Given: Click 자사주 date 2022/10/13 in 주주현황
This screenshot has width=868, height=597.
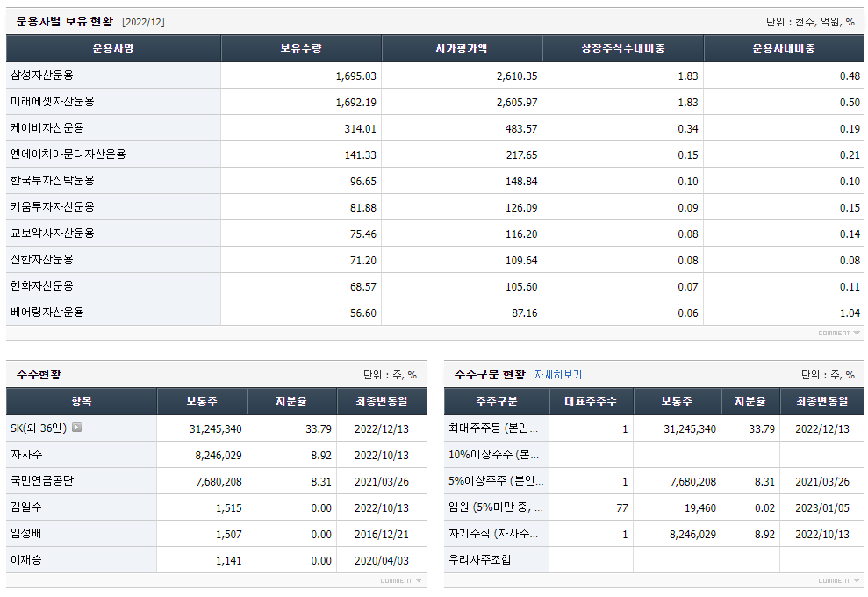Looking at the screenshot, I should click(382, 456).
